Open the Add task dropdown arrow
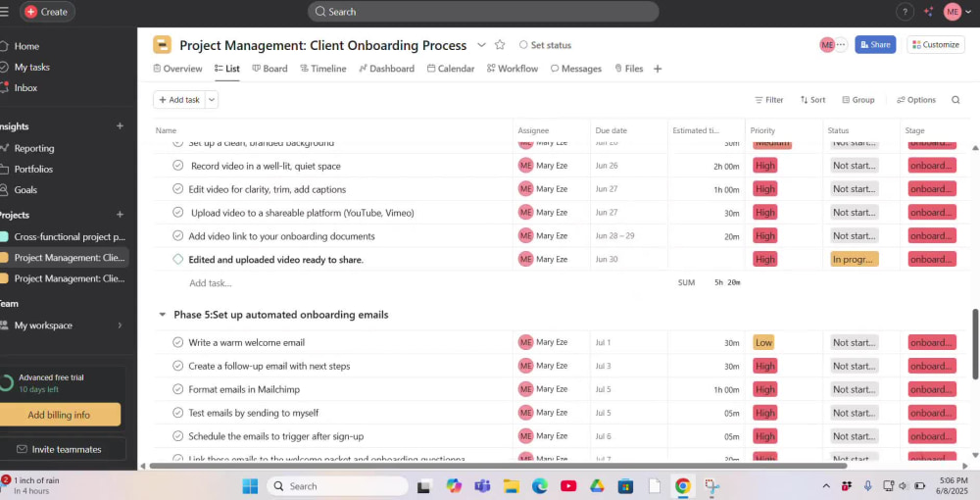The width and height of the screenshot is (980, 500). tap(212, 100)
